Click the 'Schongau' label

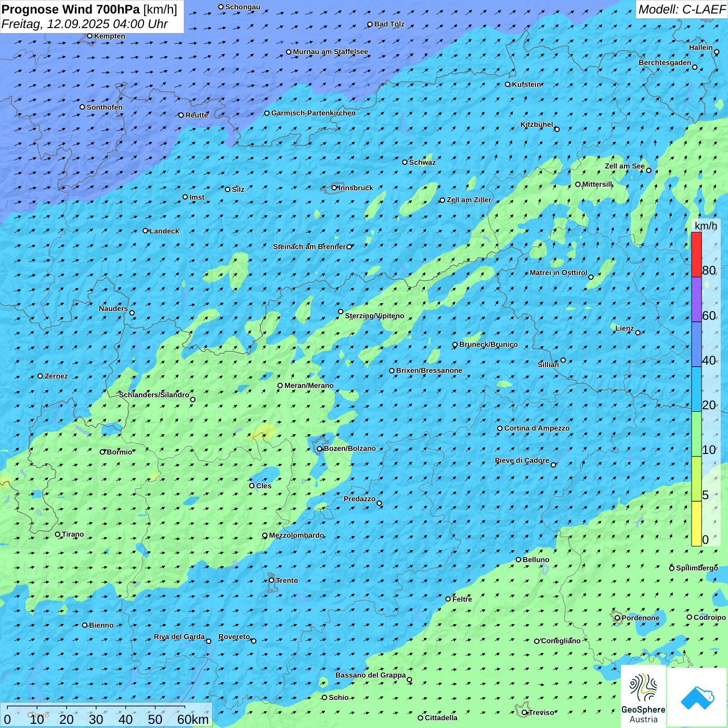click(x=243, y=7)
